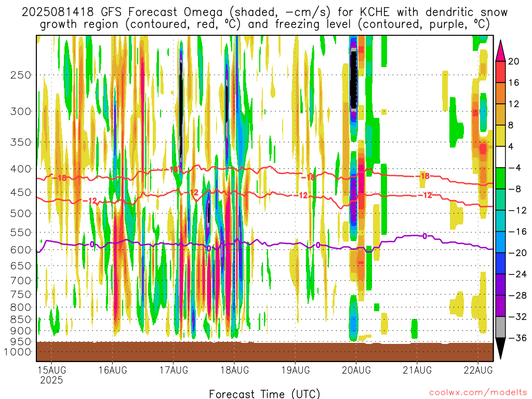The image size is (532, 399).
Task: Click the 20AUG time axis label
Action: (x=356, y=370)
